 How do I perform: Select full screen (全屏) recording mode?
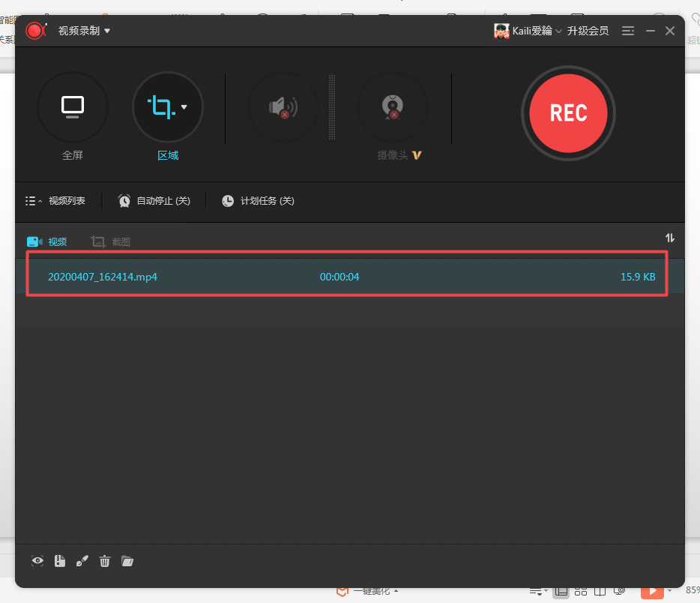click(x=73, y=107)
